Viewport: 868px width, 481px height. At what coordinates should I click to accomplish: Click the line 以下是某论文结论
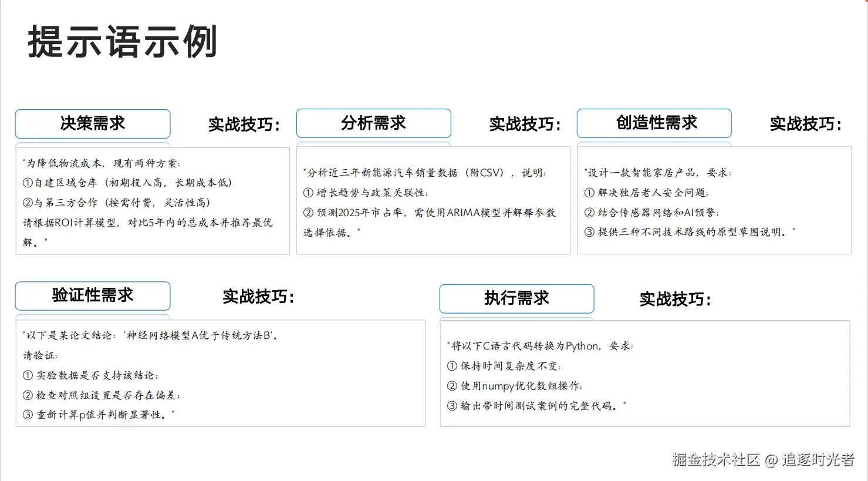[x=151, y=335]
